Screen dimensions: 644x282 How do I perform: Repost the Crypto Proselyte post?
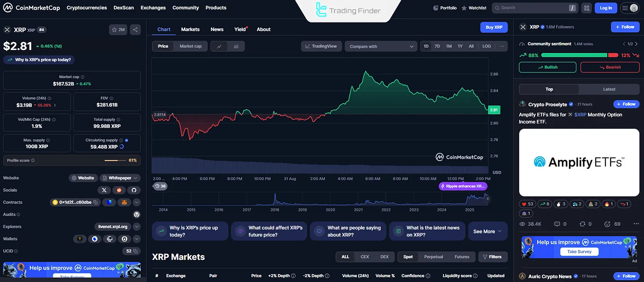585,224
